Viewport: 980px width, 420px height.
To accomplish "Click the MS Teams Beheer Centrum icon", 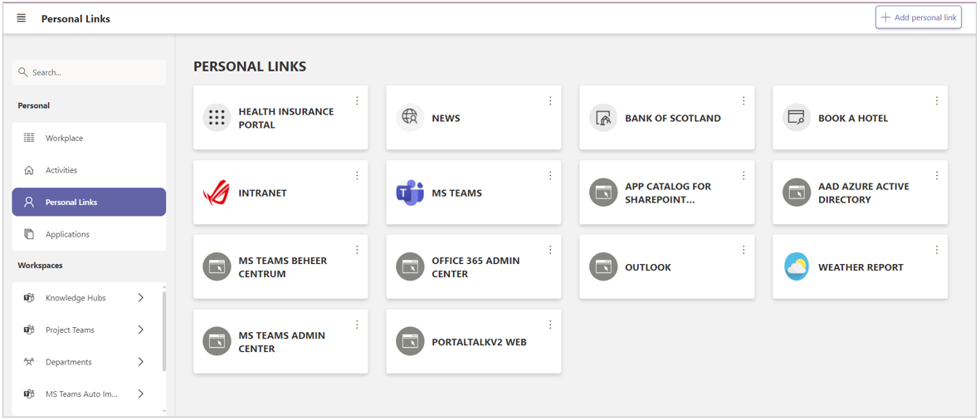I will tap(217, 267).
